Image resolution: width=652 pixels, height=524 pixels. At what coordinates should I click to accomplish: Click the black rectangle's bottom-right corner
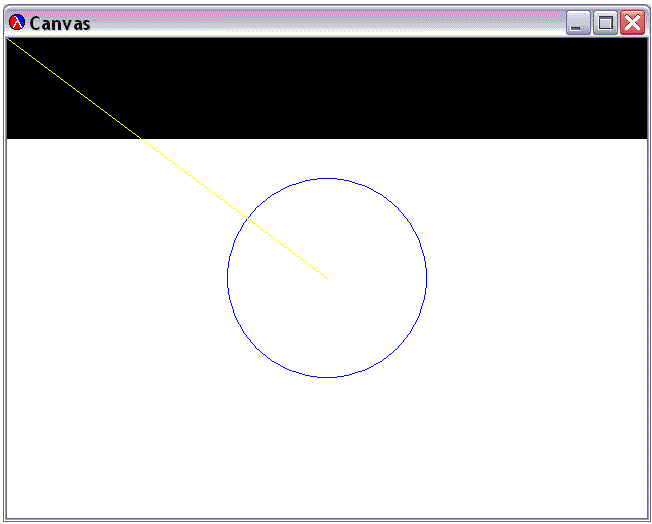click(x=646, y=137)
